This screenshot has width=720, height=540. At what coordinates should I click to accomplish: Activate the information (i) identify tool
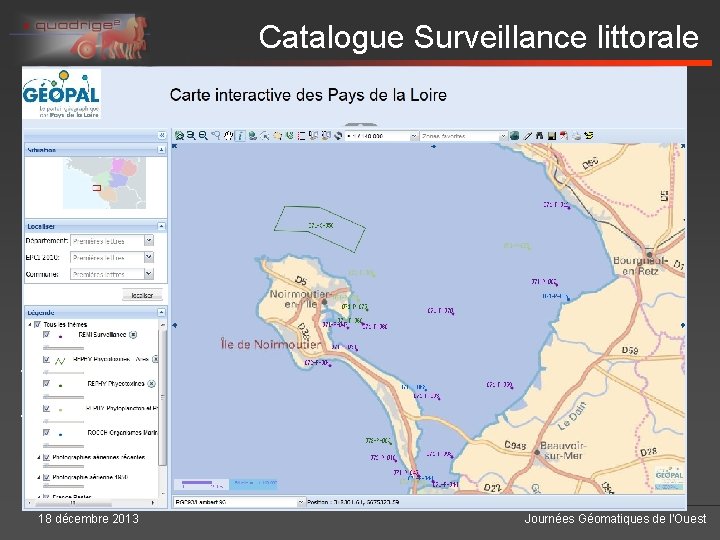[240, 136]
